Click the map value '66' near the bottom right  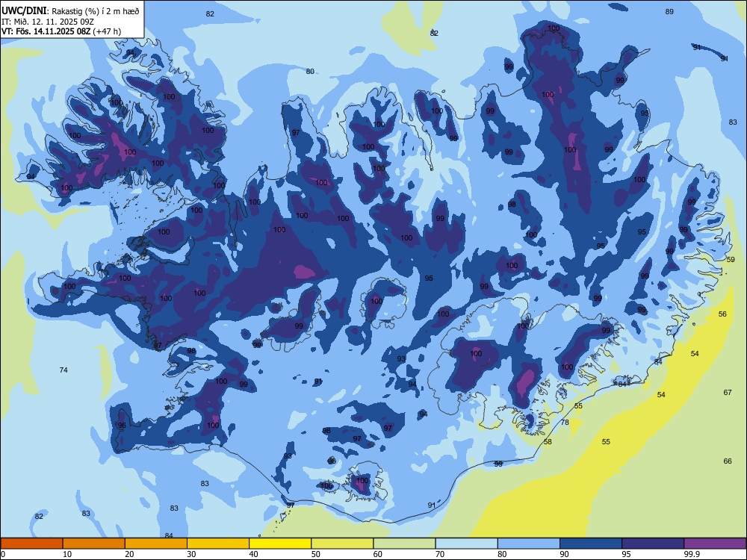pos(728,461)
